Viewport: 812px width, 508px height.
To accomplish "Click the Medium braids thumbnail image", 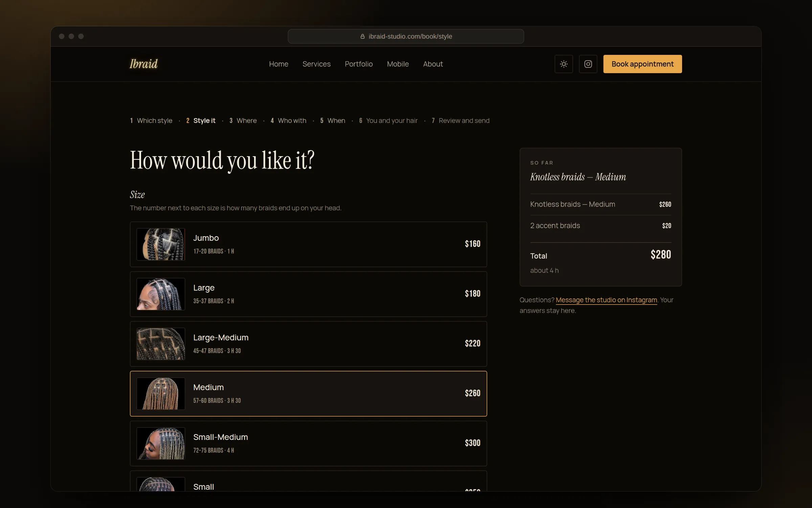I will pos(161,394).
